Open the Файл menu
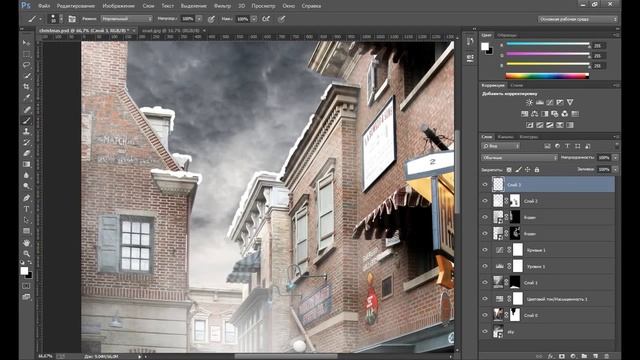Viewport: 640px width, 360px height. (x=44, y=6)
